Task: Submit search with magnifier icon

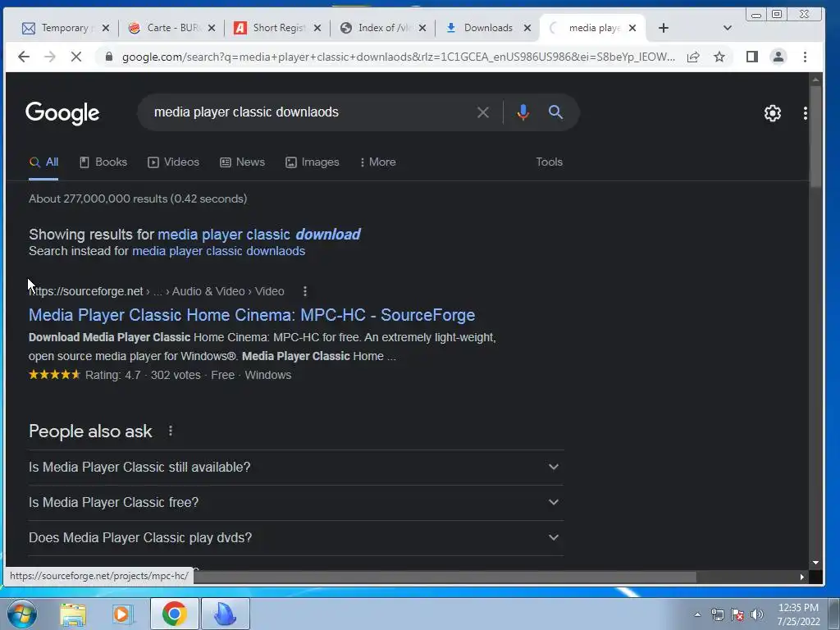Action: tap(555, 112)
